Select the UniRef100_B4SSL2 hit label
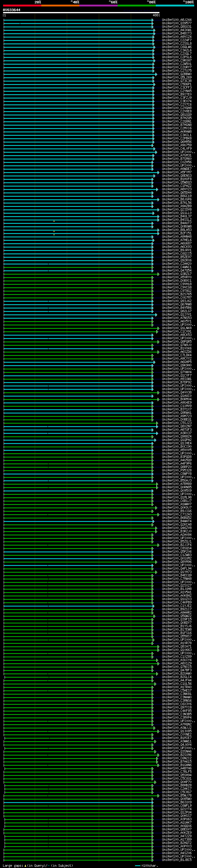 (176, 220)
